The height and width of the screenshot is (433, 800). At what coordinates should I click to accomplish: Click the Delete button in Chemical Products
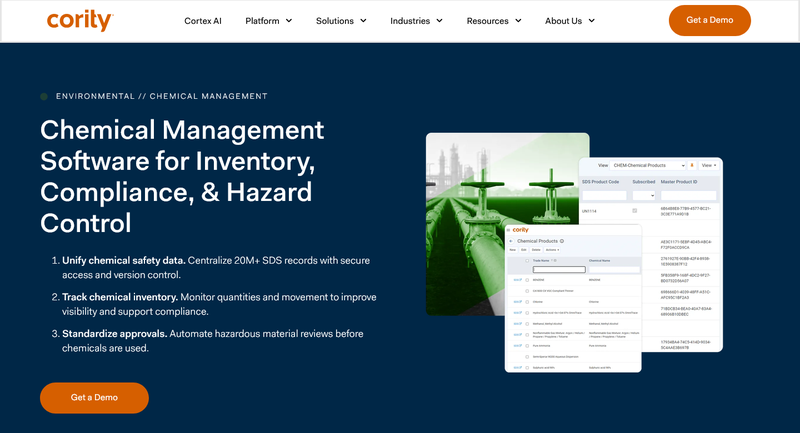[x=536, y=250]
